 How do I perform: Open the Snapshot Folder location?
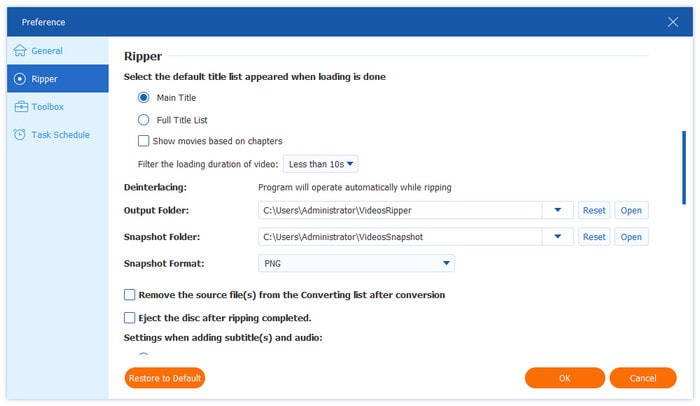point(631,237)
